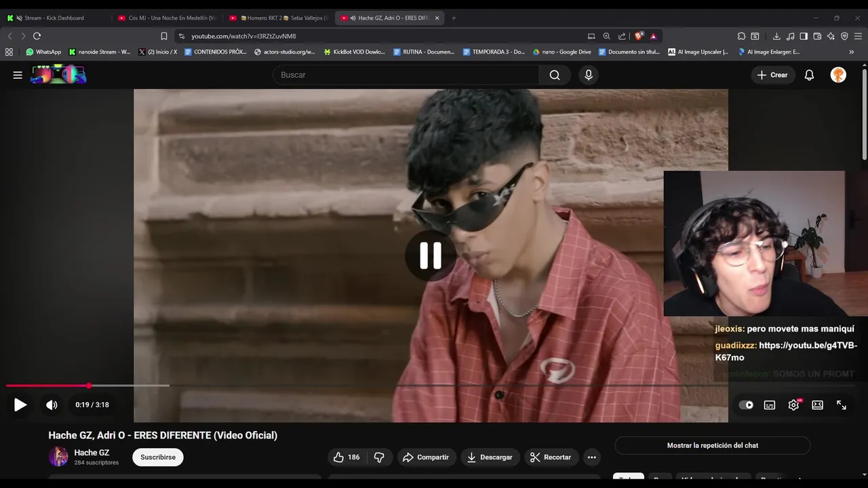Click the search magnifier button

[555, 75]
